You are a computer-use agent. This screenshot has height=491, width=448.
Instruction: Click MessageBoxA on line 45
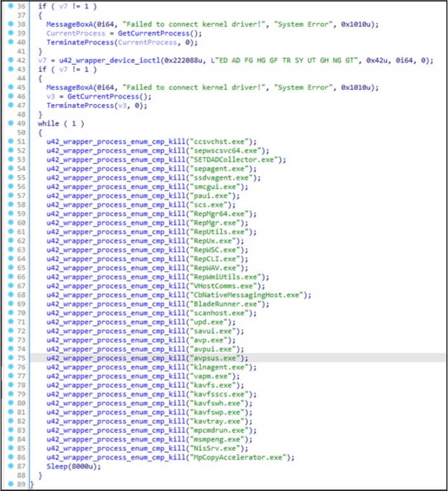(x=69, y=87)
